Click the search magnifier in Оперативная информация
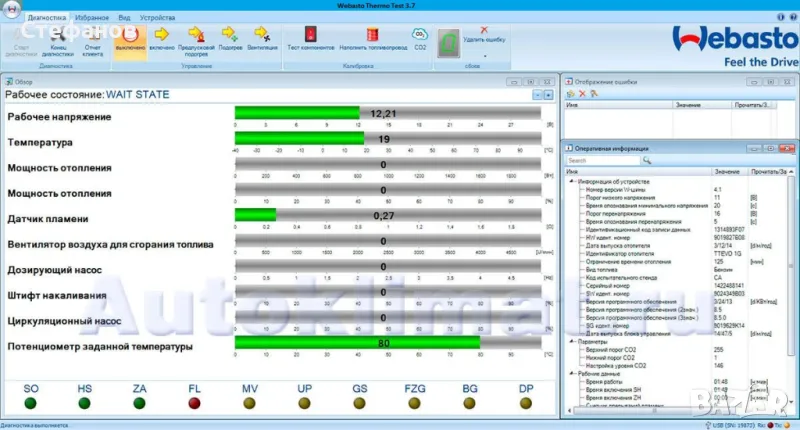Screen dimensions: 800x430 pyautogui.click(x=647, y=160)
